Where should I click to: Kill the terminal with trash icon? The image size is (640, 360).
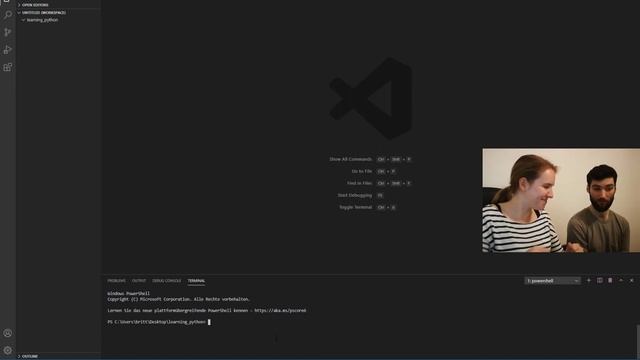pyautogui.click(x=610, y=280)
